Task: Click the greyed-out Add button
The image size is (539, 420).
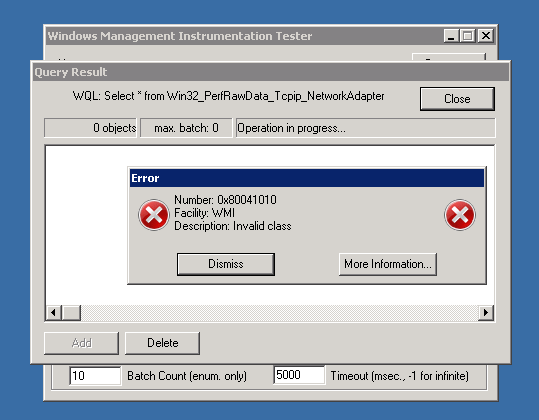Action: (x=81, y=343)
